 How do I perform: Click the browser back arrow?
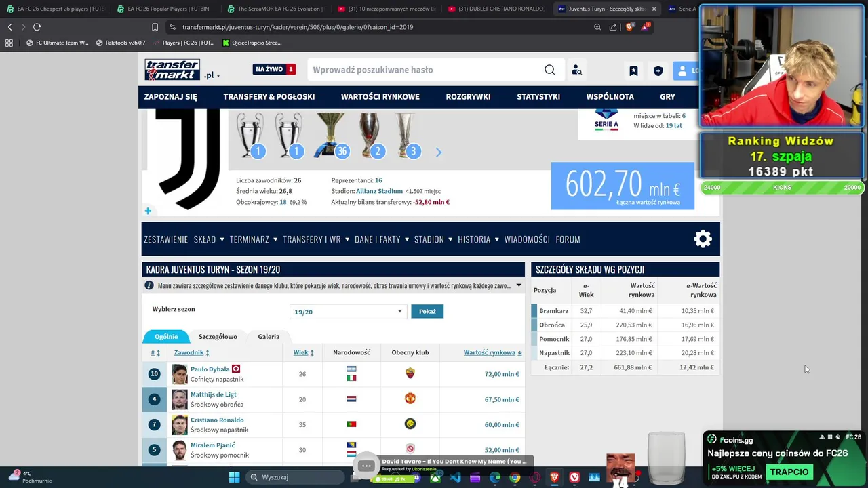tap(9, 27)
